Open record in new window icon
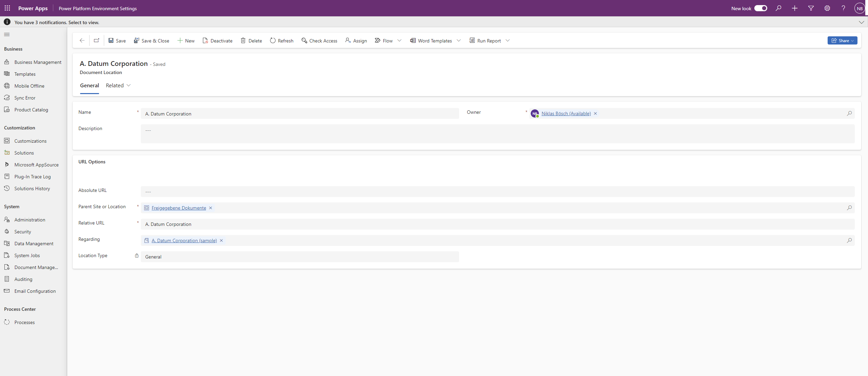Viewport: 868px width, 376px height. pyautogui.click(x=97, y=40)
